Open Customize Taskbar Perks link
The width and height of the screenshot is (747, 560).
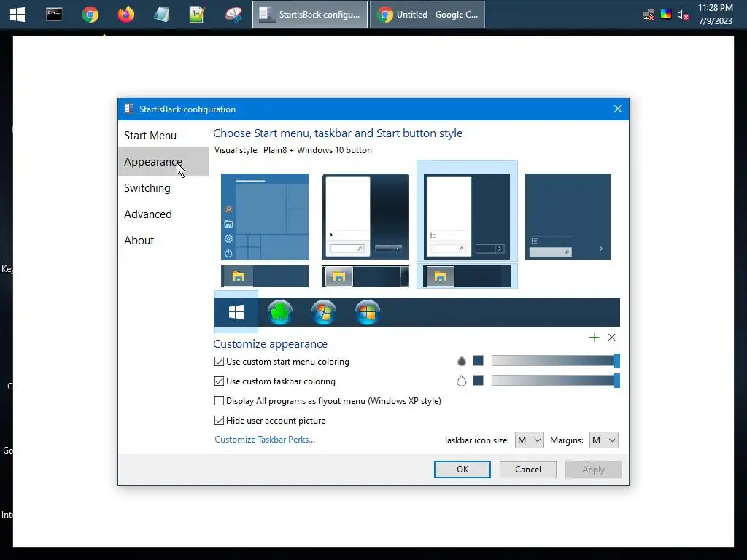click(265, 440)
